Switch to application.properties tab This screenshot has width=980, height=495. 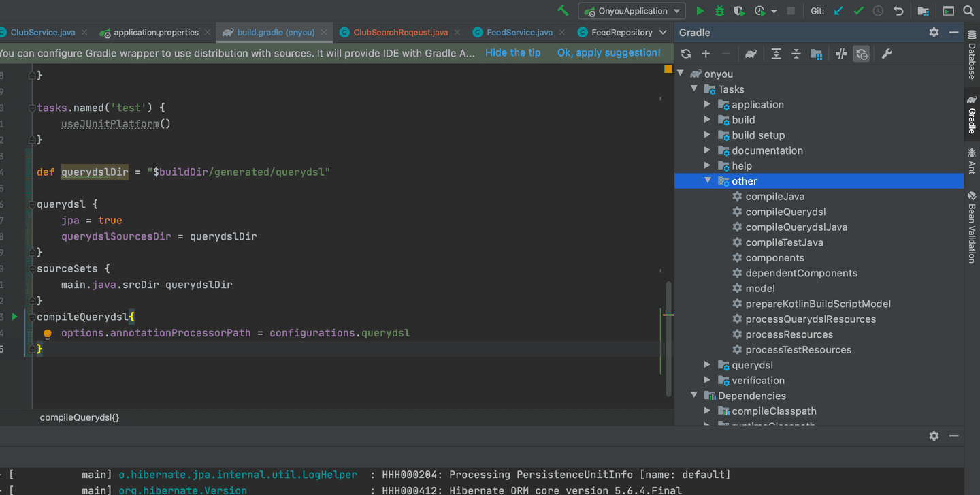point(156,33)
